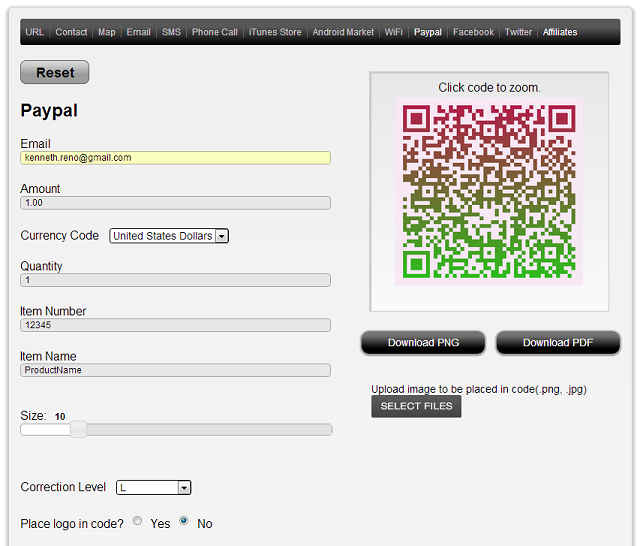Switch to the Contact tab
The height and width of the screenshot is (546, 640).
click(71, 32)
